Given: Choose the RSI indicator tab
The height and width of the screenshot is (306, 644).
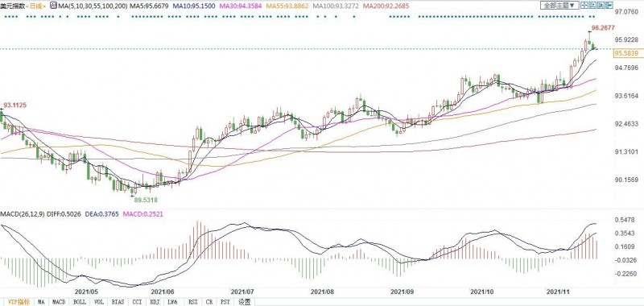Looking at the screenshot, I should [192, 302].
